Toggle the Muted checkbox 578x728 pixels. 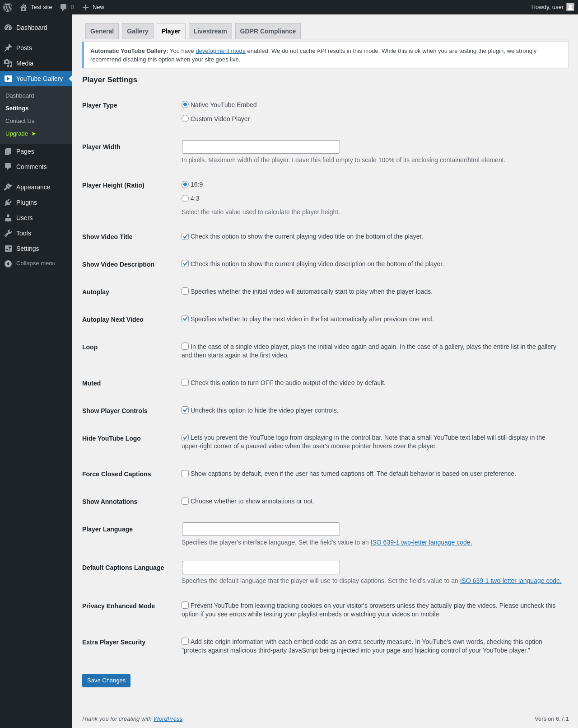(185, 382)
